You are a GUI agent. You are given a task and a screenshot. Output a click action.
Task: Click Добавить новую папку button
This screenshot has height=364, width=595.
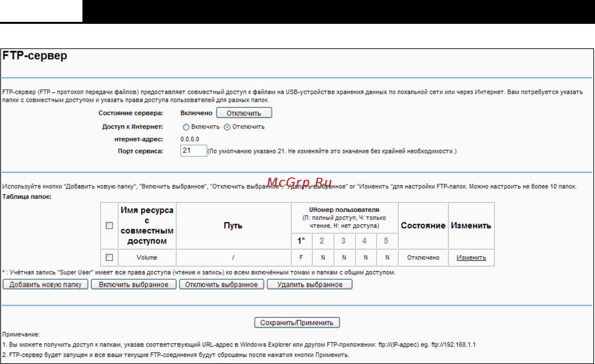(x=45, y=285)
